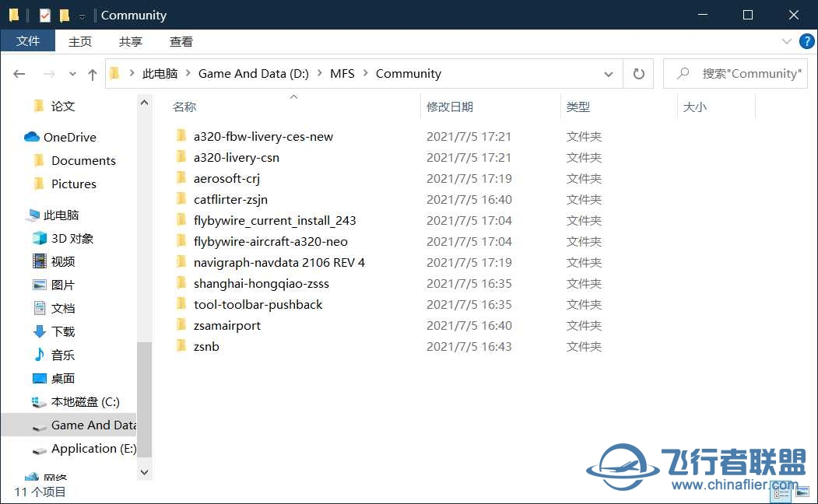This screenshot has width=818, height=504.
Task: Select OneDrive in the navigation pane
Action: (x=69, y=137)
